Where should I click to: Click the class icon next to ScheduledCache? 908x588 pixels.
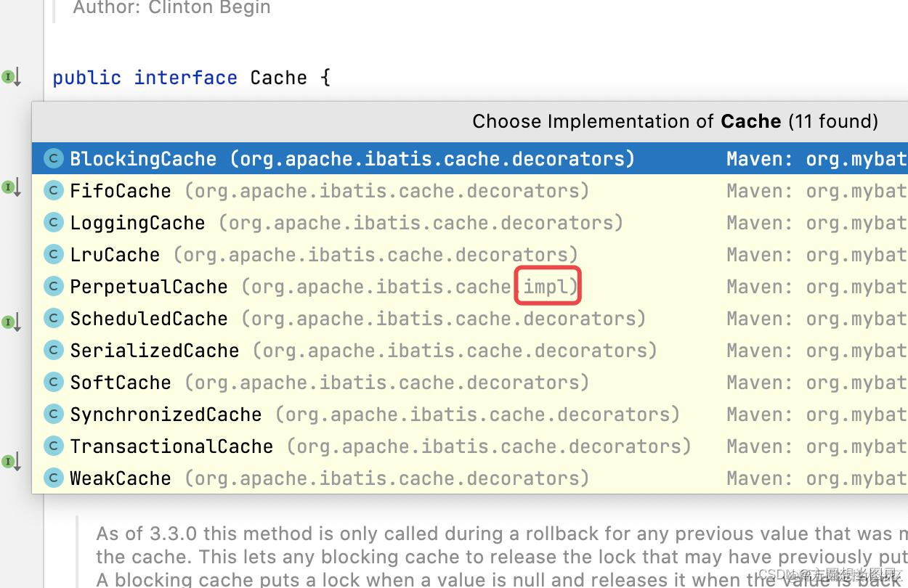[x=54, y=319]
